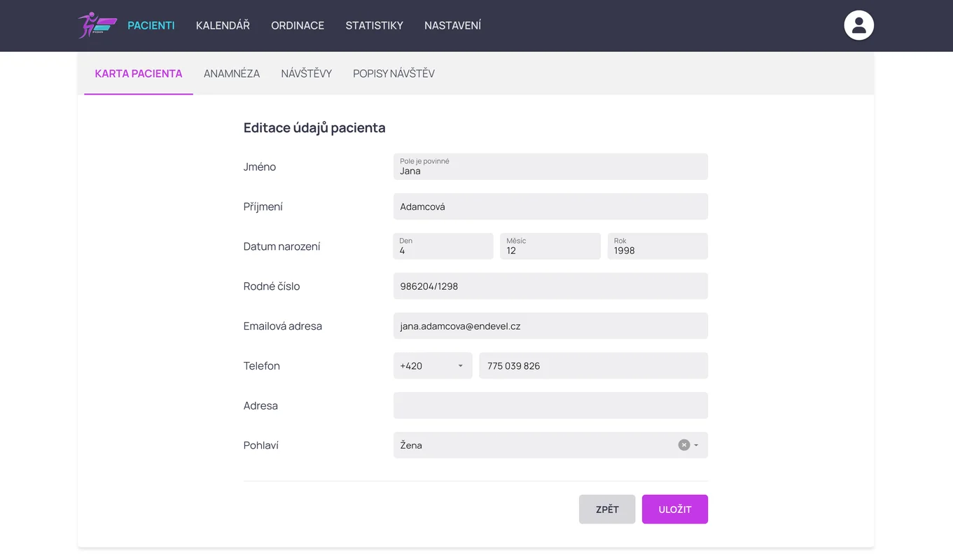
Task: Open the Kalendář section
Action: 223,25
